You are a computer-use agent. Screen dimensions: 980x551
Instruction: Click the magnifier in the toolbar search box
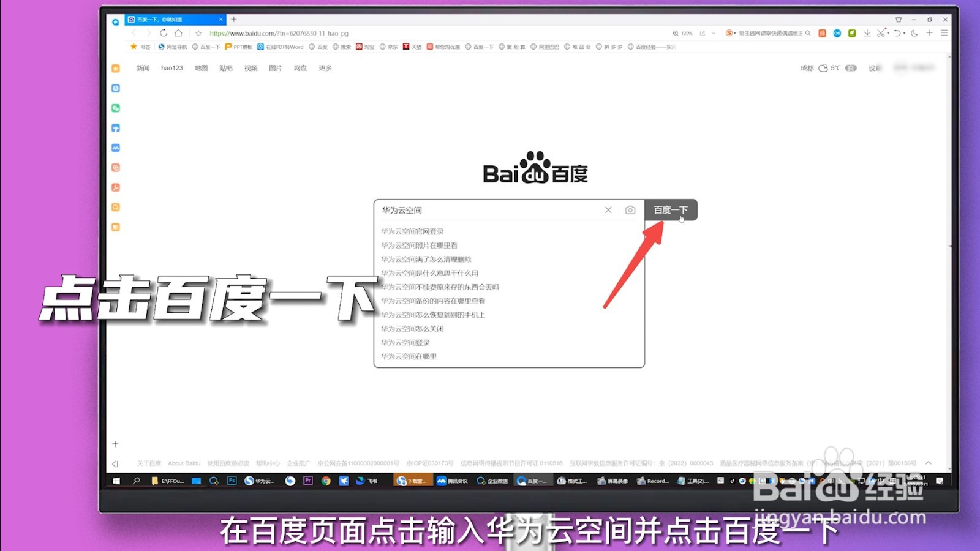808,33
